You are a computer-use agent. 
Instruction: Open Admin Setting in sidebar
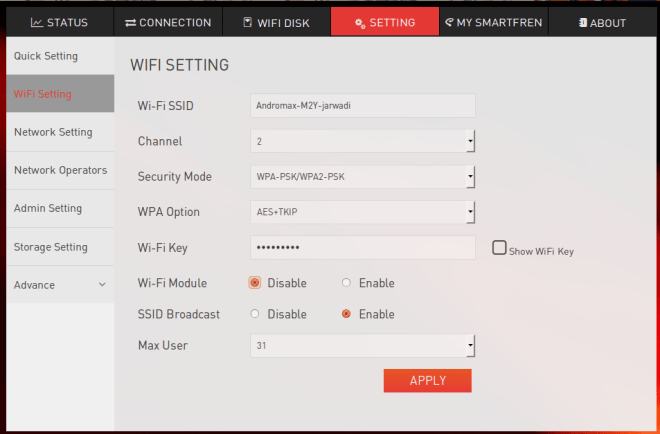pos(60,208)
